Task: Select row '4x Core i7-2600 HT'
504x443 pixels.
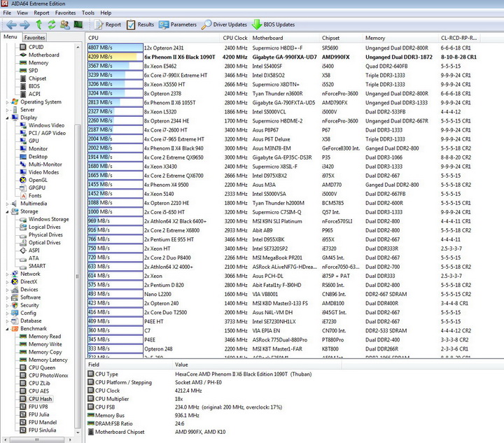Action: click(x=283, y=130)
